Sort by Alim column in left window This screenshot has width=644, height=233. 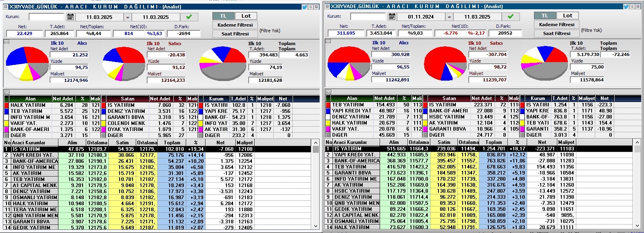coord(72,143)
